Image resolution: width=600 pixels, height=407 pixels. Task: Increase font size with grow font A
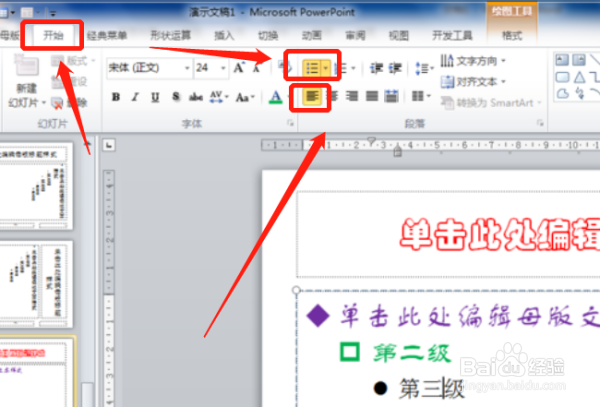click(x=239, y=68)
